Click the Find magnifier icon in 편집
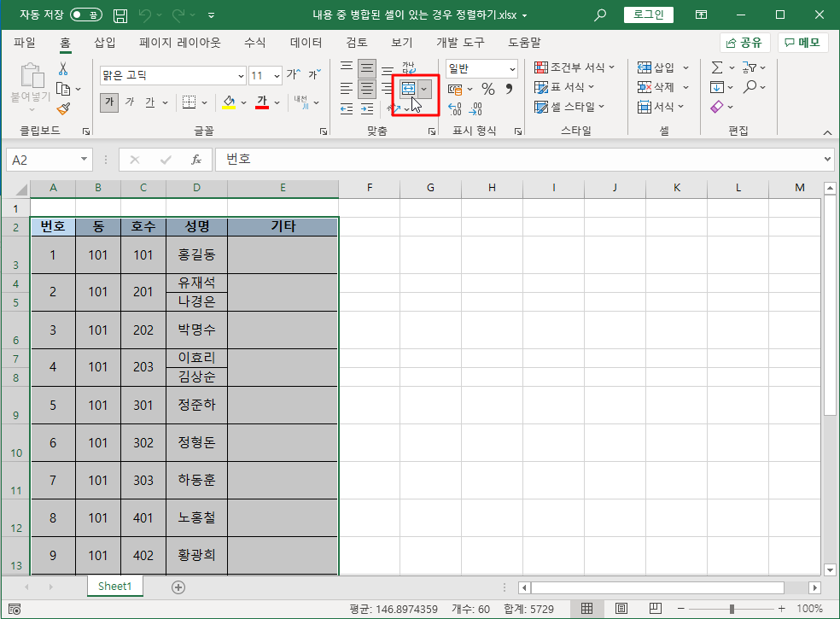The width and height of the screenshot is (840, 619). click(750, 86)
